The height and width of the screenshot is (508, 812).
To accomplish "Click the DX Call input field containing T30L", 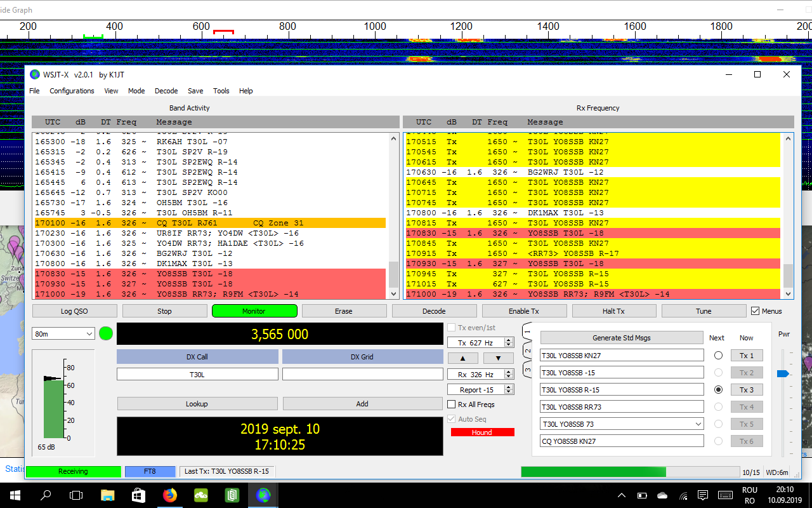I will click(x=197, y=375).
